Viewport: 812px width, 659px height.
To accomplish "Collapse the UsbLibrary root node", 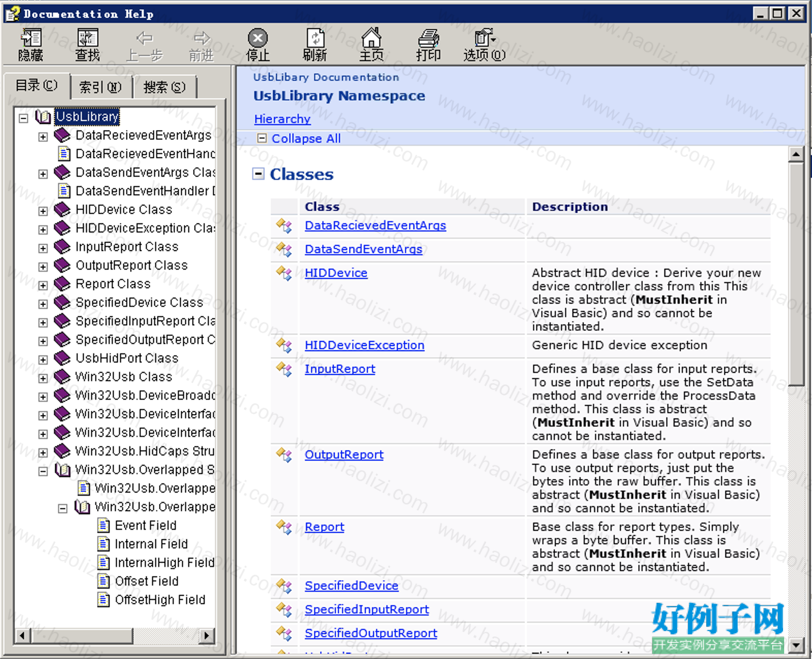I will (23, 118).
